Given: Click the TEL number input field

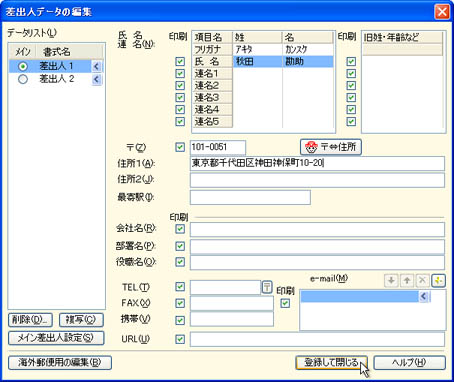Looking at the screenshot, I should tap(225, 287).
